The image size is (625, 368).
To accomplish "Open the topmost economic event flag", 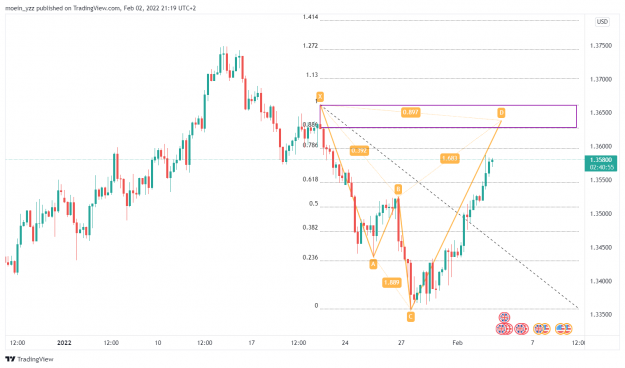I will 504,318.
